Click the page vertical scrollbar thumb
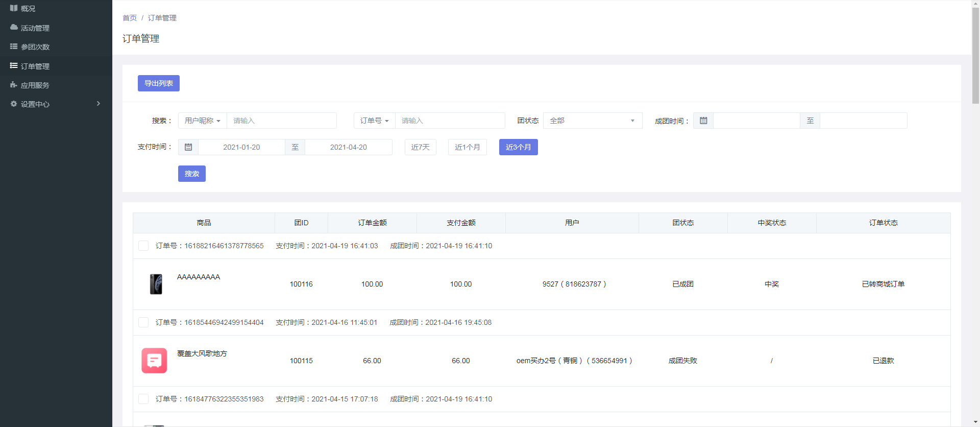 coord(975,56)
